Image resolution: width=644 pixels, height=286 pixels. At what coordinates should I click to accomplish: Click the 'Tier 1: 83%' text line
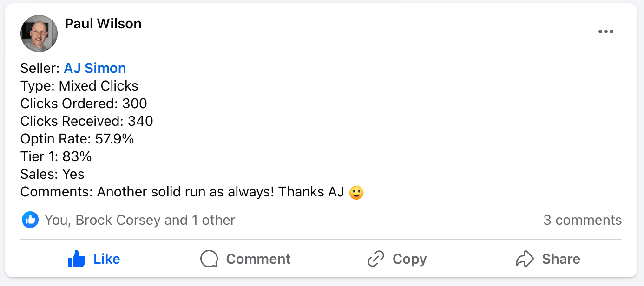pyautogui.click(x=56, y=156)
